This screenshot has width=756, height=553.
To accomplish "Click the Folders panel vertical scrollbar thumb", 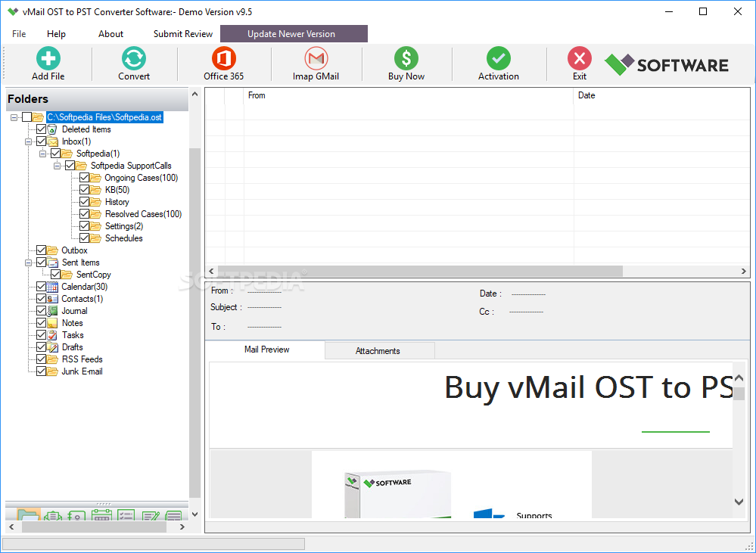I will click(194, 323).
